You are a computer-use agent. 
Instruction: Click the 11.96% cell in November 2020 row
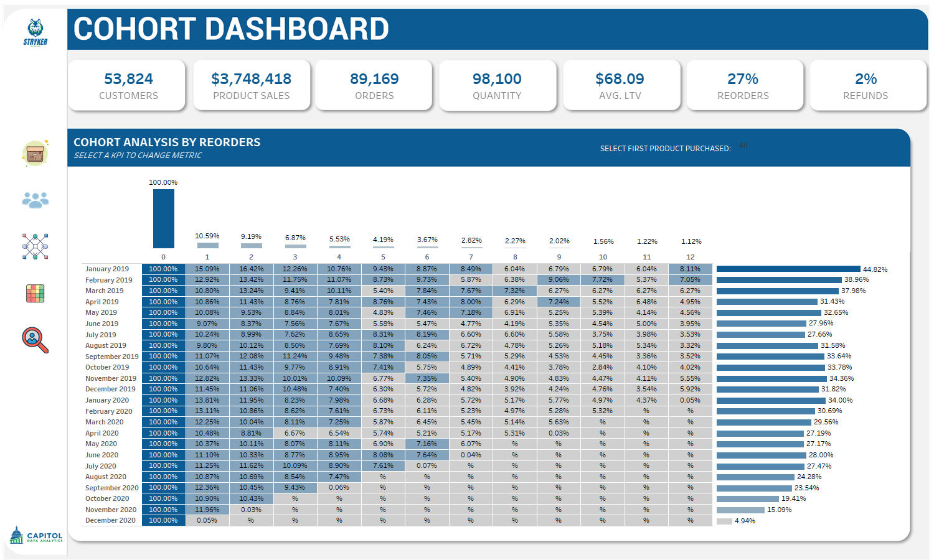207,510
